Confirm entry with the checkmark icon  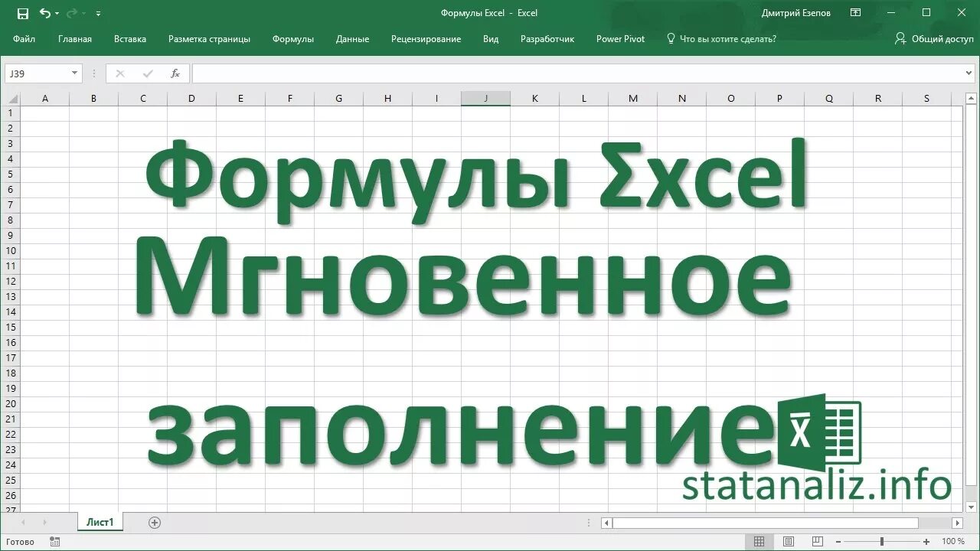pos(148,73)
